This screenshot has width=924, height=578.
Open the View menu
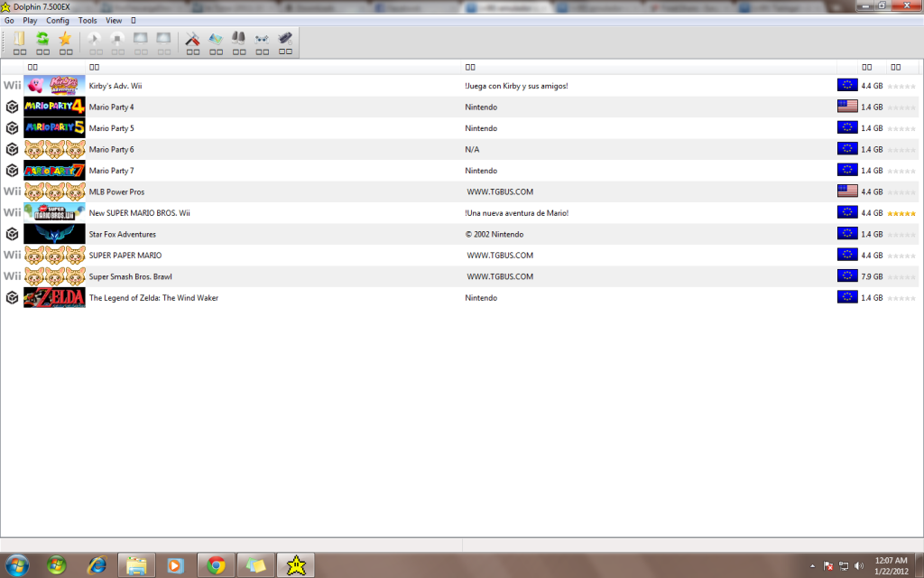pyautogui.click(x=114, y=20)
